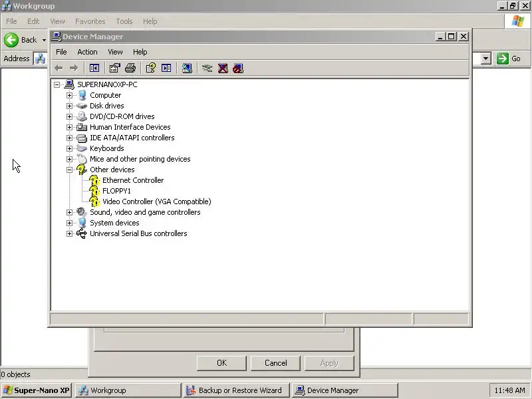Select the Universal Serial Bus controllers icon

pyautogui.click(x=82, y=233)
